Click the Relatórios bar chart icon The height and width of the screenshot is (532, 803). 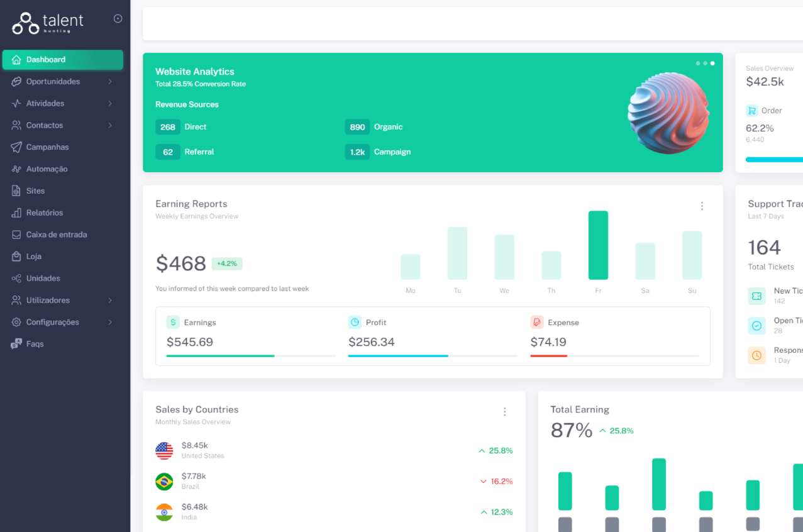[16, 213]
